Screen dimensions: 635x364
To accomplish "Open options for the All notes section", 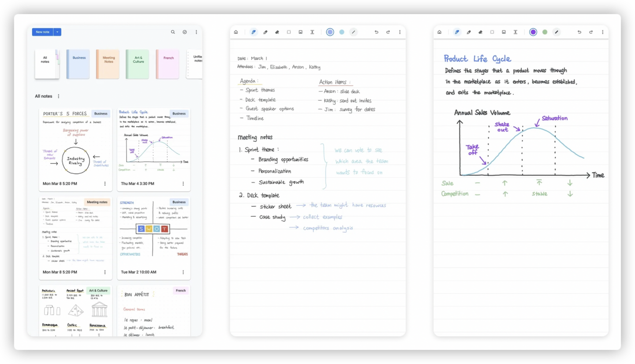I will (58, 96).
